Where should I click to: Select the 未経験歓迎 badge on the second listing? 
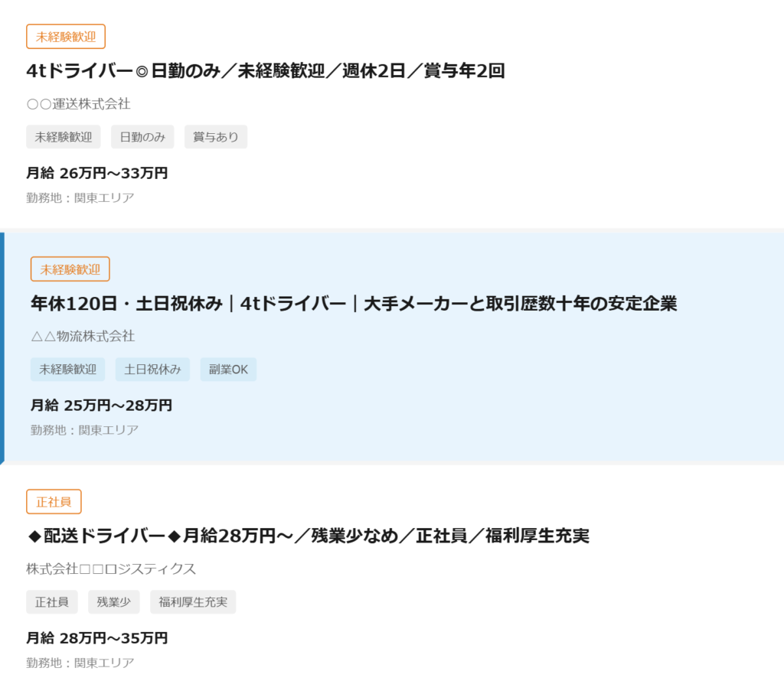pos(70,269)
